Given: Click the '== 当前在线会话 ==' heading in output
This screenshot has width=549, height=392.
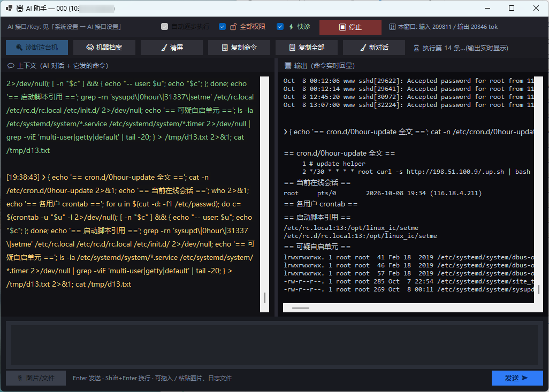Looking at the screenshot, I should point(317,183).
